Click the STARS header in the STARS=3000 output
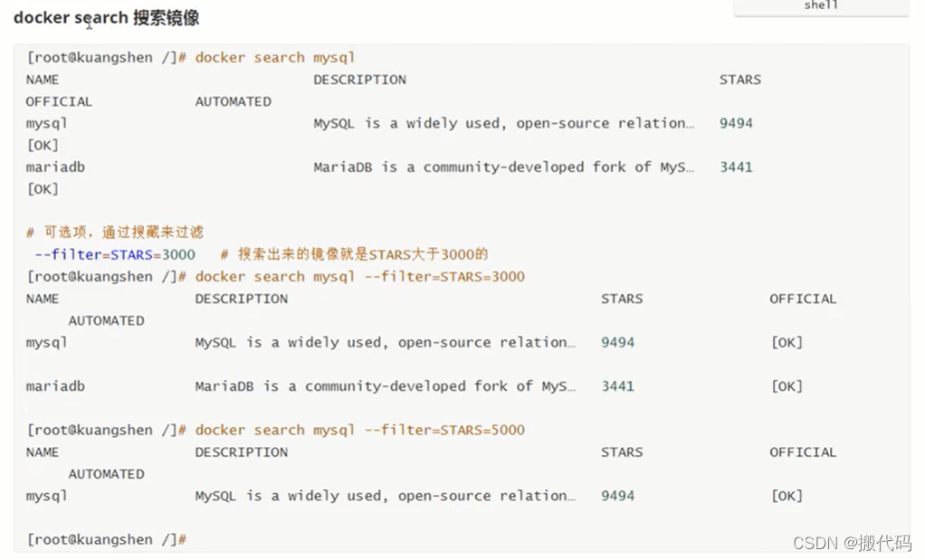 point(622,299)
